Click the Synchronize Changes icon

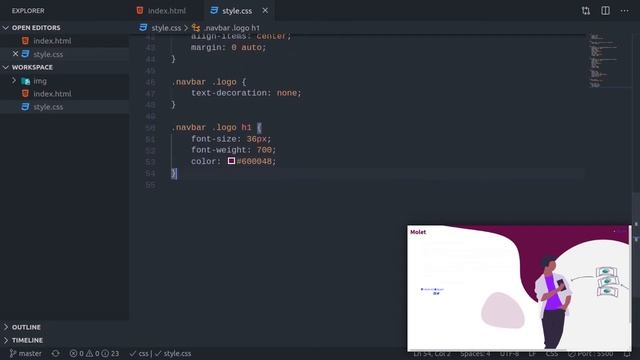pyautogui.click(x=56, y=353)
